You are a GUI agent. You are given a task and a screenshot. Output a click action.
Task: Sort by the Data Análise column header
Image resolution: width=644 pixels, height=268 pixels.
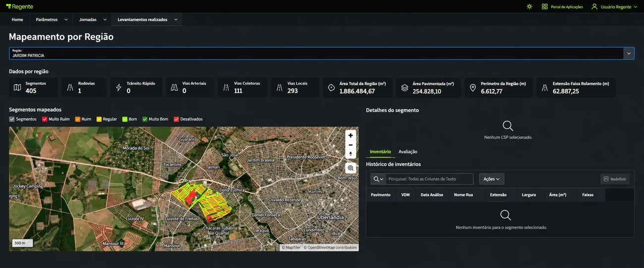(x=432, y=195)
